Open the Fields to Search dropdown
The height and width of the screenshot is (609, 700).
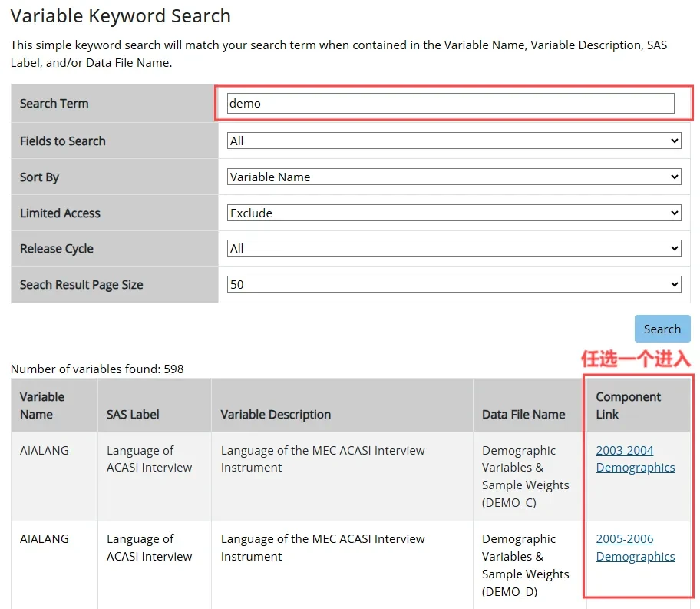tap(454, 141)
